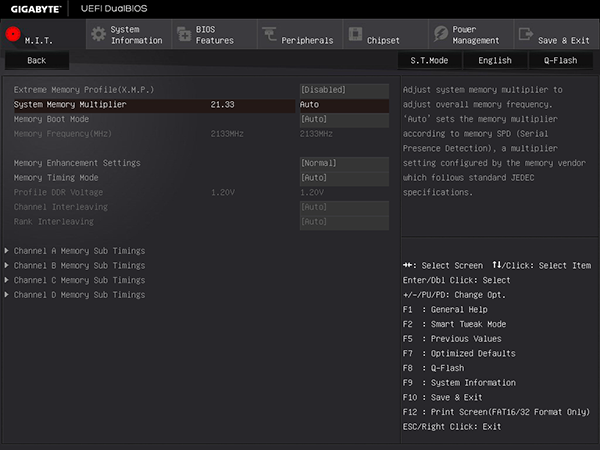Click F5 Previous Values help line
The image size is (600, 450).
tap(452, 339)
